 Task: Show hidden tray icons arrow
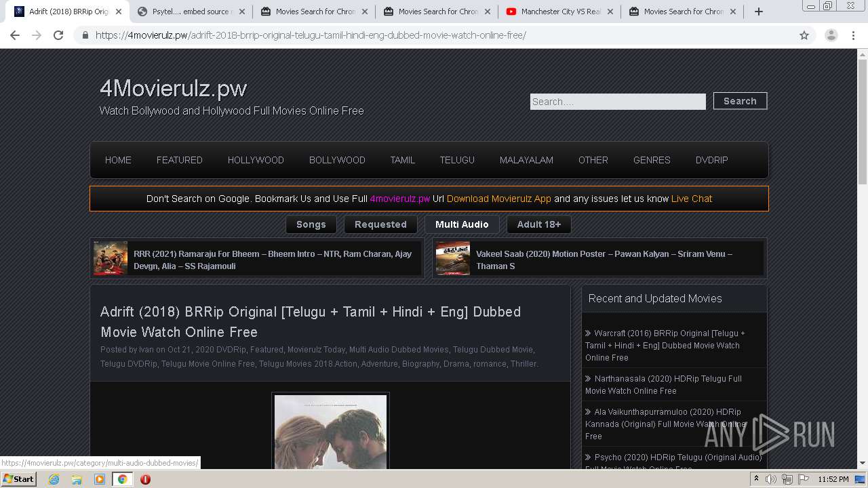[756, 479]
